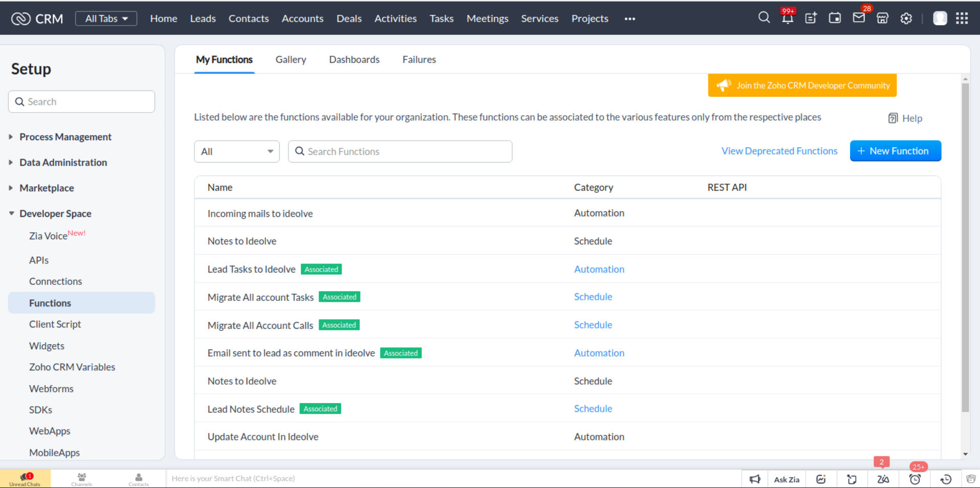Screen dimensions: 980x488
Task: Open the Accounts module
Action: click(x=302, y=18)
